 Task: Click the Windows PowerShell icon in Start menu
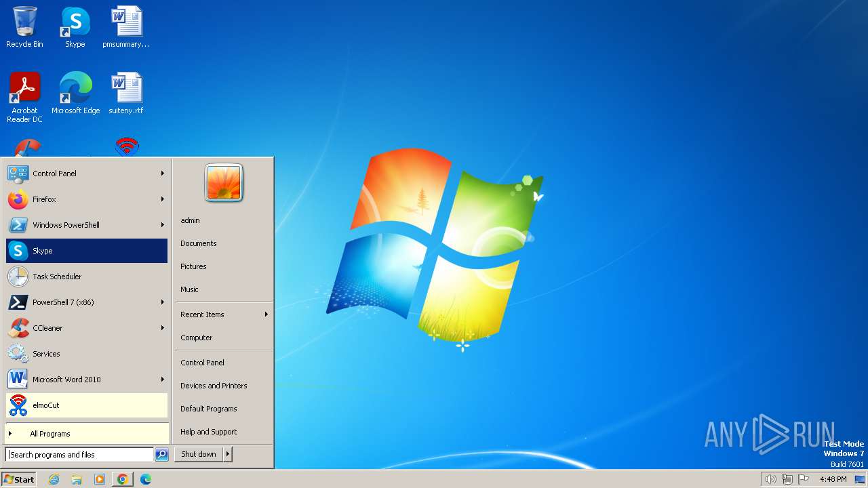point(18,225)
